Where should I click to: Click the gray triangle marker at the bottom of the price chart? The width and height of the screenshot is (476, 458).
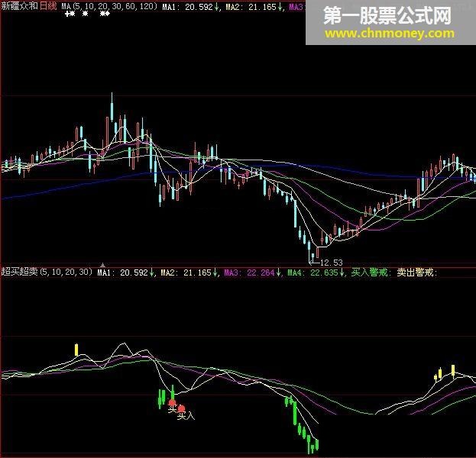(102, 265)
